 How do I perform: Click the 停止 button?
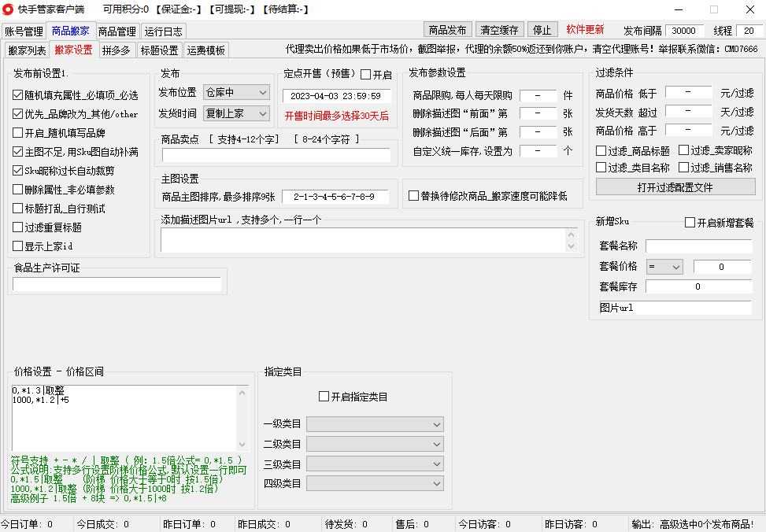click(x=542, y=31)
